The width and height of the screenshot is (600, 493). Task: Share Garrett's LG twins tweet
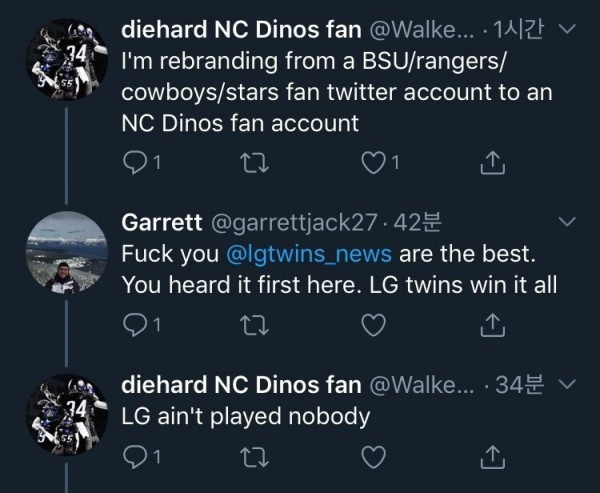point(493,325)
